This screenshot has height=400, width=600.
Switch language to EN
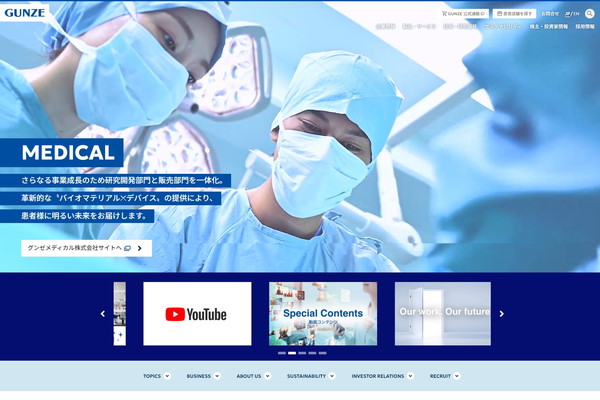[x=576, y=14]
